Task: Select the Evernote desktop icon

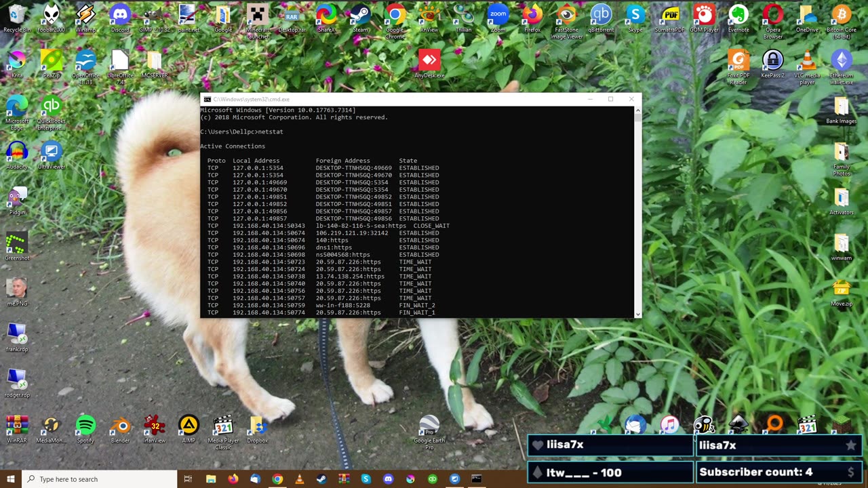Action: coord(738,18)
